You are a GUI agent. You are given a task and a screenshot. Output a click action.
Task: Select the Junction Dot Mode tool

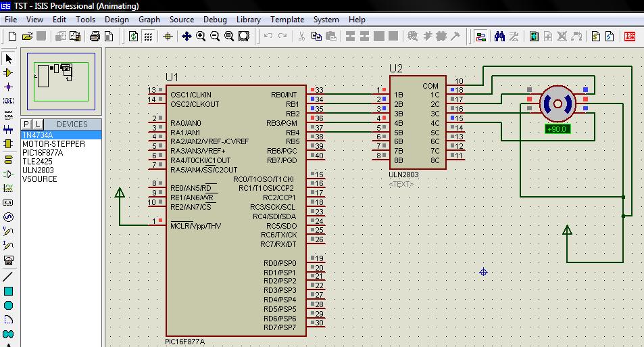(8, 87)
